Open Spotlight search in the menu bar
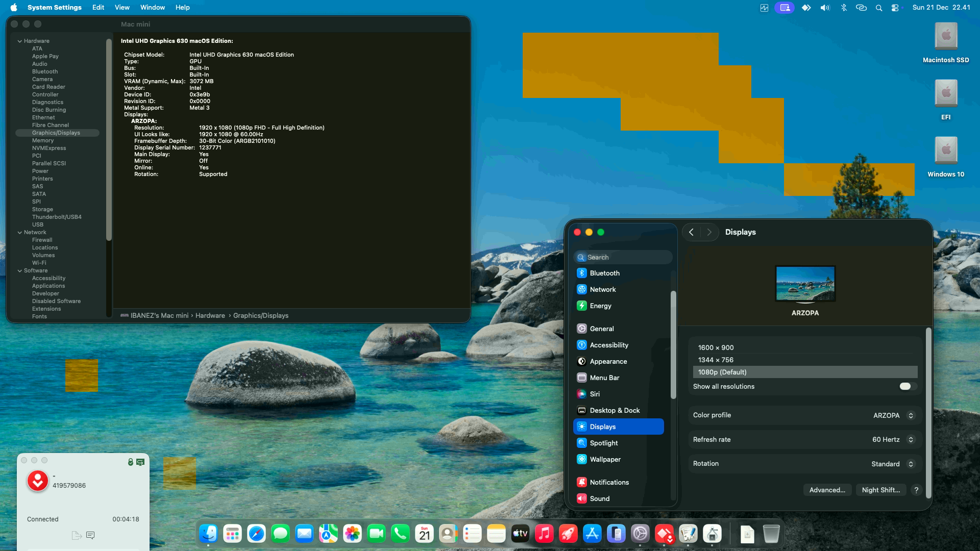The height and width of the screenshot is (551, 980). point(878,8)
